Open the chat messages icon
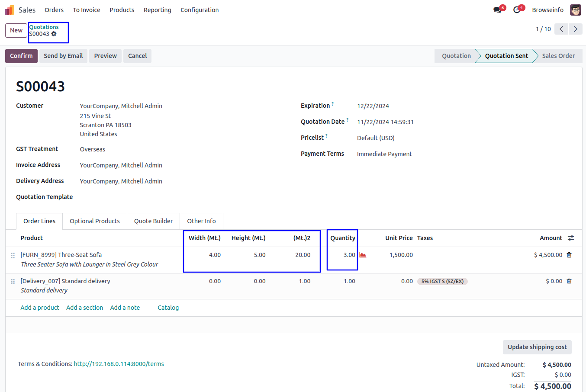Screen dimensions: 586x392 tap(497, 10)
